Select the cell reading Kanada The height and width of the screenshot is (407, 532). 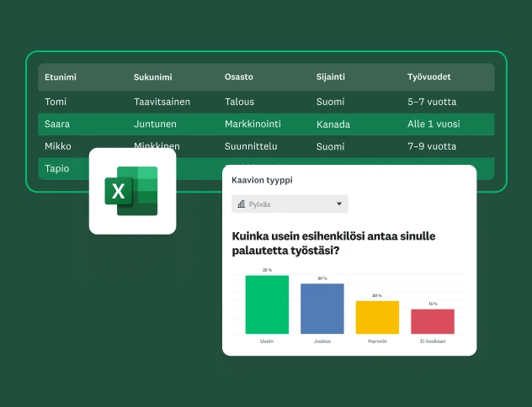coord(332,124)
